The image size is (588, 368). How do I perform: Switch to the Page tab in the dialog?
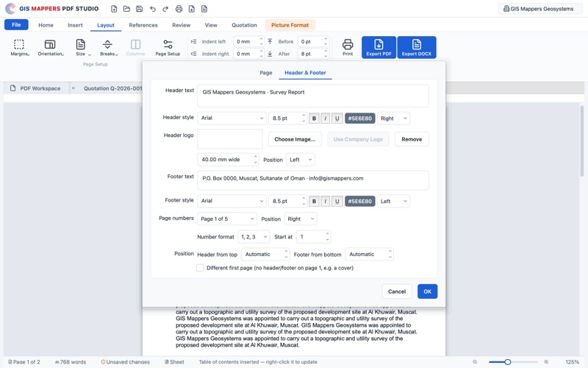[x=266, y=72]
